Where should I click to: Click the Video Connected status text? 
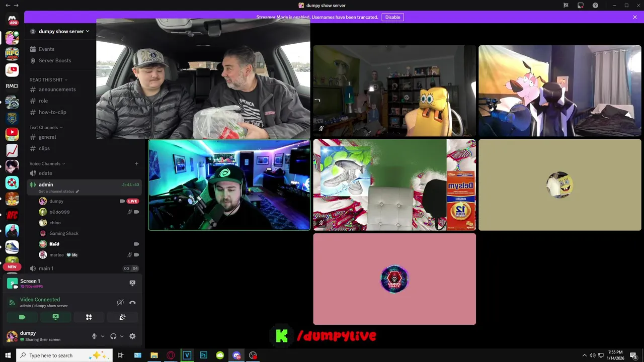[40, 300]
